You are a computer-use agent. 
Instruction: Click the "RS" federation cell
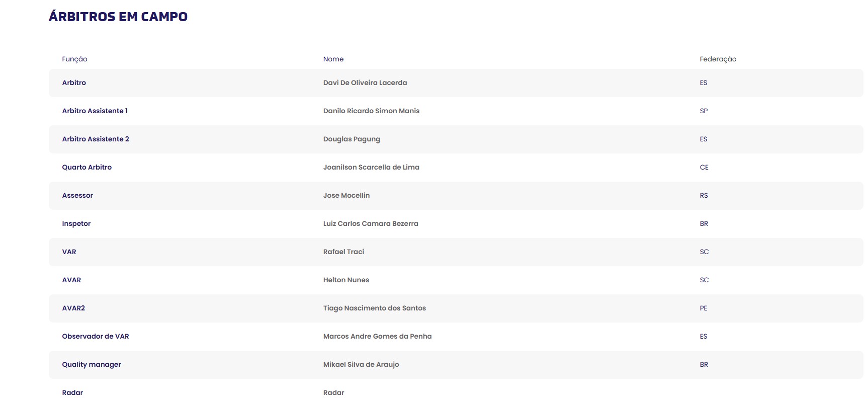(x=704, y=195)
